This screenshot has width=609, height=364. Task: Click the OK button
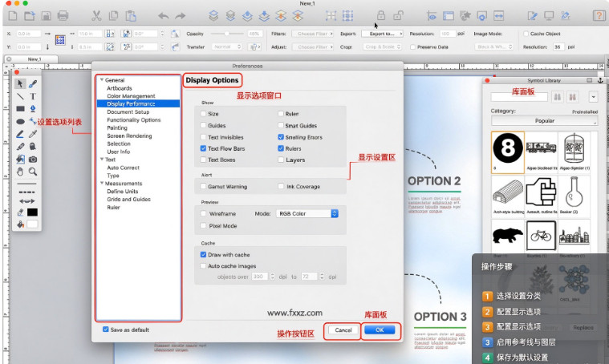[380, 330]
